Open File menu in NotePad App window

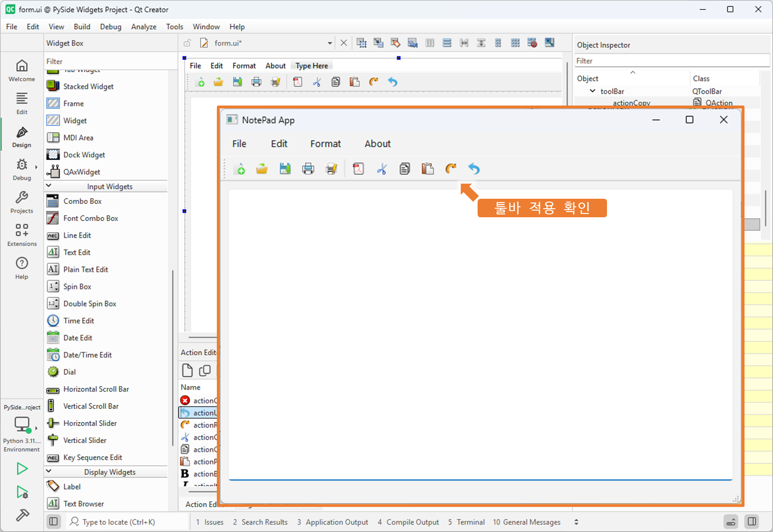(x=239, y=144)
